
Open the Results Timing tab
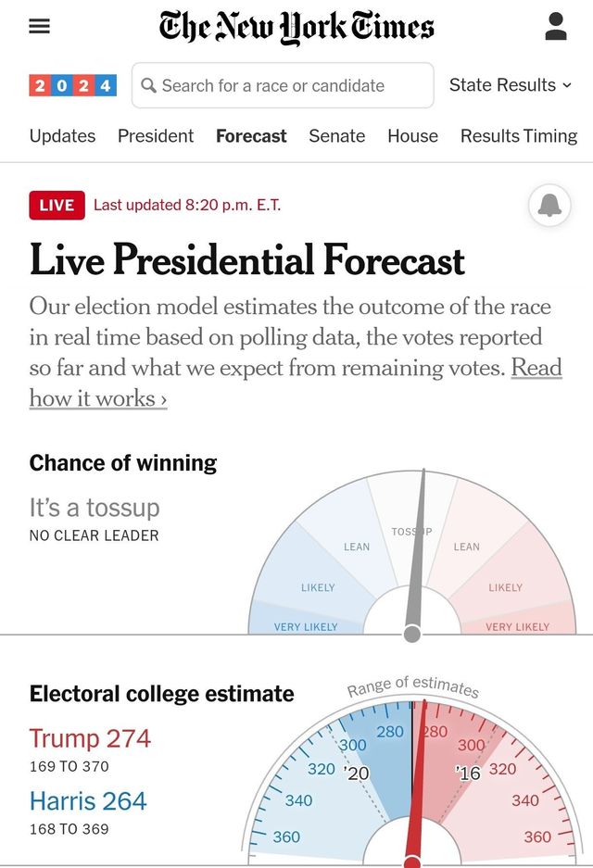[519, 136]
